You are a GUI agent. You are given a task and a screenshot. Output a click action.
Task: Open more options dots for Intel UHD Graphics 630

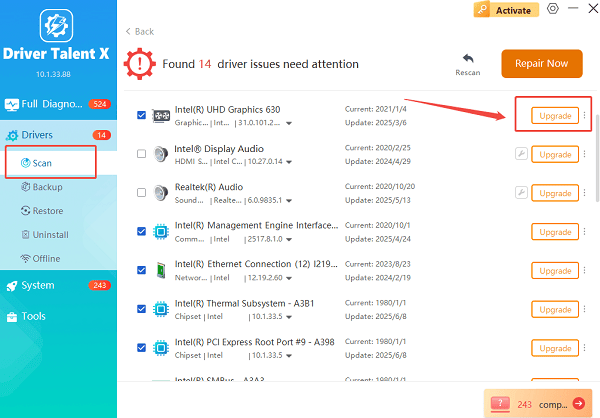[x=585, y=116]
